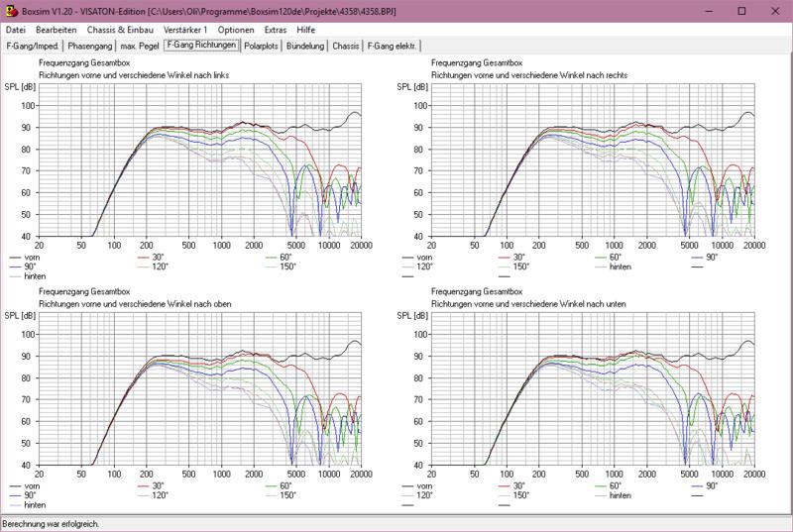Switch to the Polarplots tab
Screen dimensions: 793x532
(261, 46)
